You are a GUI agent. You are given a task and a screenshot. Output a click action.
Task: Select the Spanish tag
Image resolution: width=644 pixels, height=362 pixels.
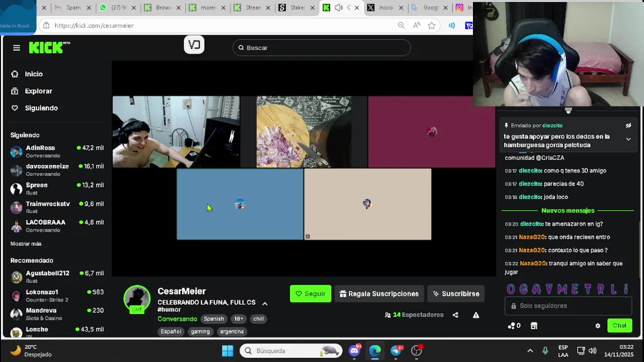click(x=214, y=319)
